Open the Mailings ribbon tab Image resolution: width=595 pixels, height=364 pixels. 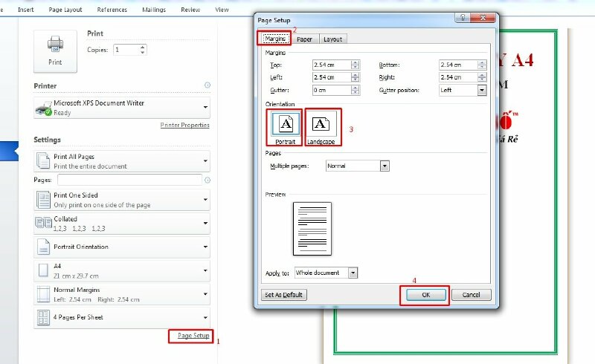tap(154, 10)
